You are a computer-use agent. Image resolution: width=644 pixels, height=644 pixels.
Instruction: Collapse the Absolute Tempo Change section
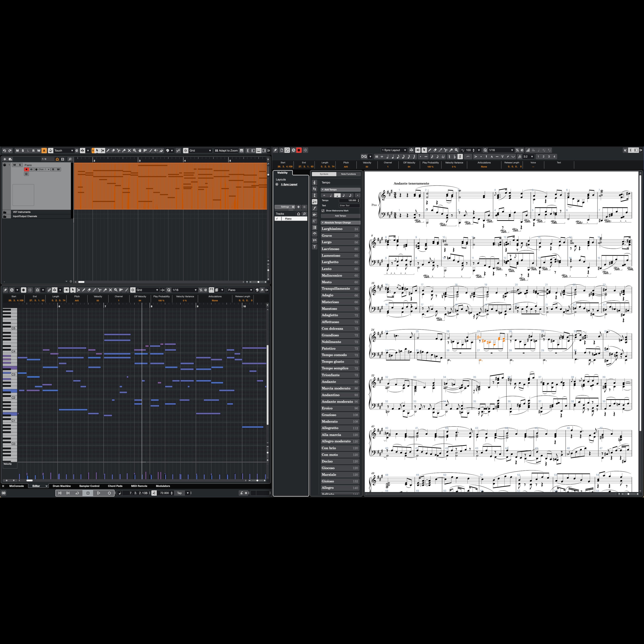[340, 223]
